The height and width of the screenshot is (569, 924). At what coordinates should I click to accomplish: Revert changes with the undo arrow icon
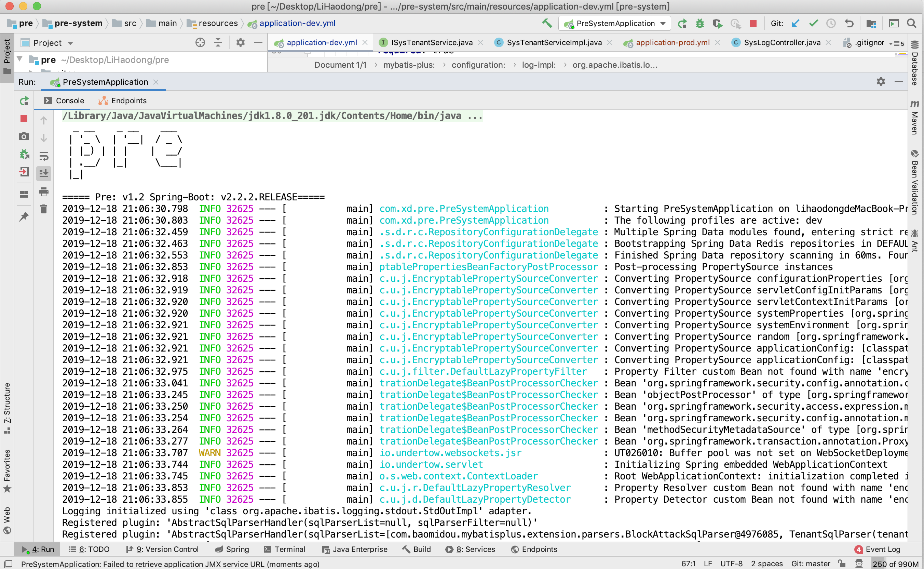point(849,23)
